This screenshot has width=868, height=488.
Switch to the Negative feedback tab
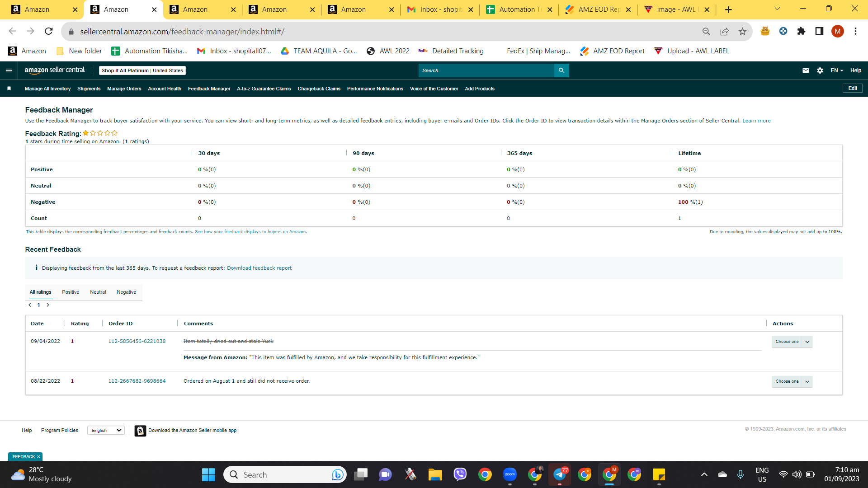127,292
